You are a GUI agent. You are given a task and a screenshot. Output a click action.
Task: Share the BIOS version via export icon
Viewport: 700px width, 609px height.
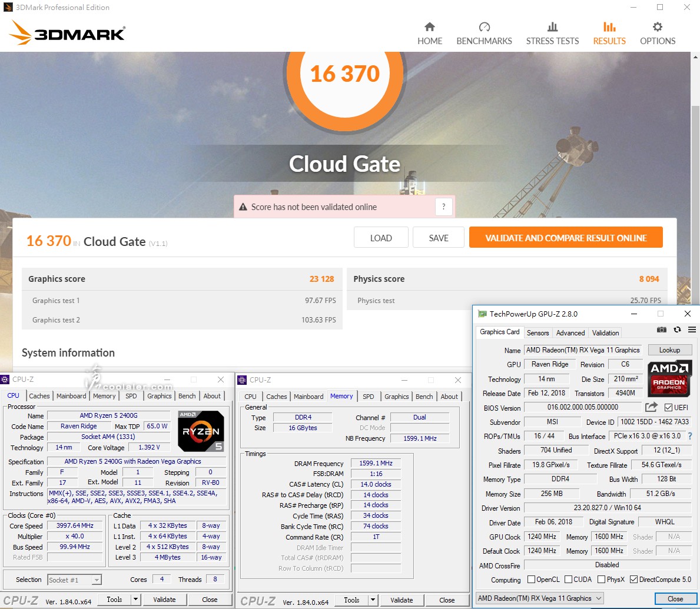click(x=651, y=407)
